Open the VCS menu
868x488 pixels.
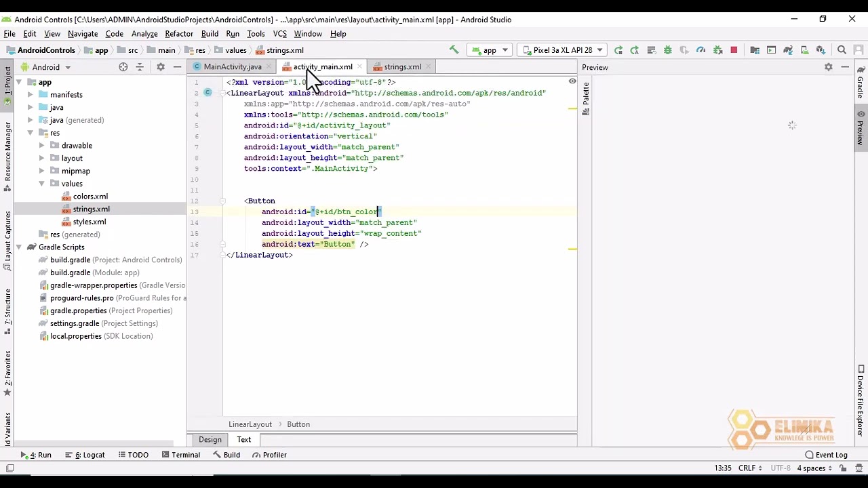click(279, 33)
